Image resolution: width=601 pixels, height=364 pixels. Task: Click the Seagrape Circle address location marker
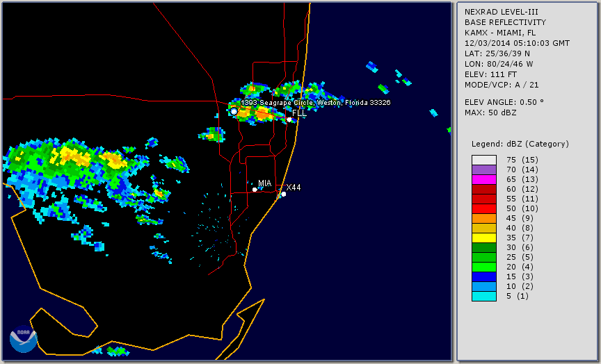pyautogui.click(x=234, y=111)
